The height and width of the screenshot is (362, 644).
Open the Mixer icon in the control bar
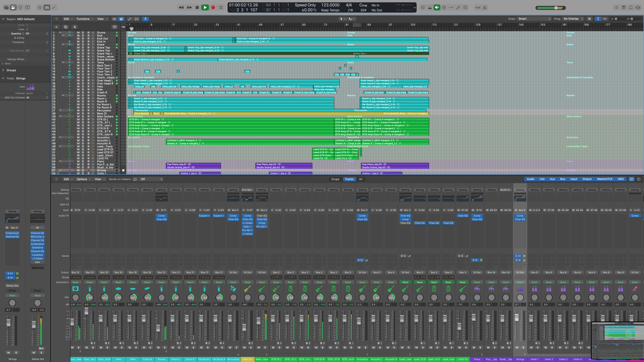click(47, 7)
